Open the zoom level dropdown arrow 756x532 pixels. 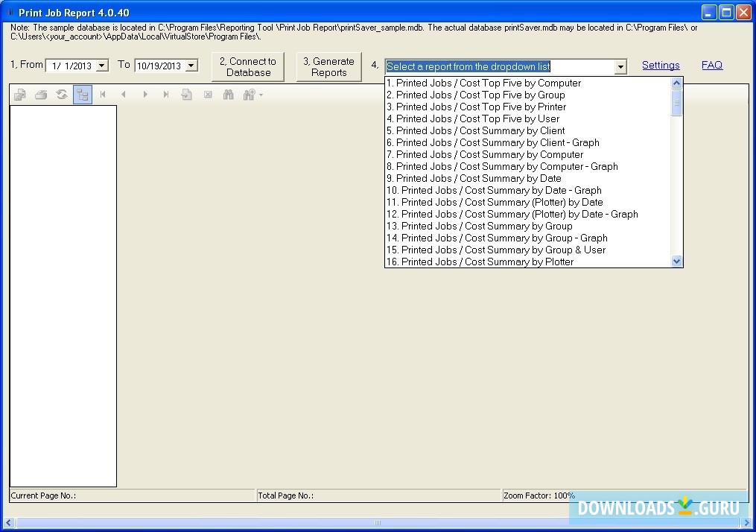[261, 95]
